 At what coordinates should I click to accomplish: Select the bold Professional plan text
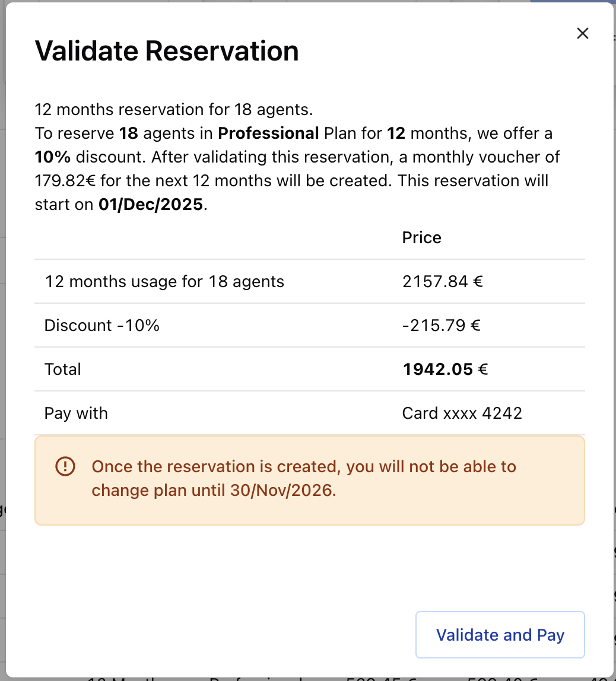tap(268, 133)
